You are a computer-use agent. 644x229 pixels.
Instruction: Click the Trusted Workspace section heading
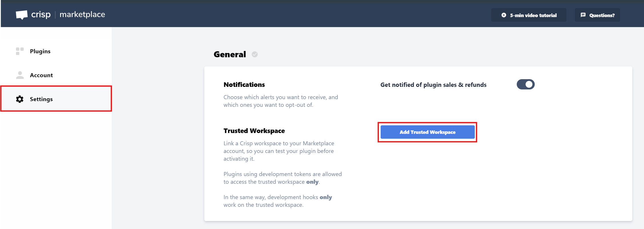pyautogui.click(x=254, y=131)
